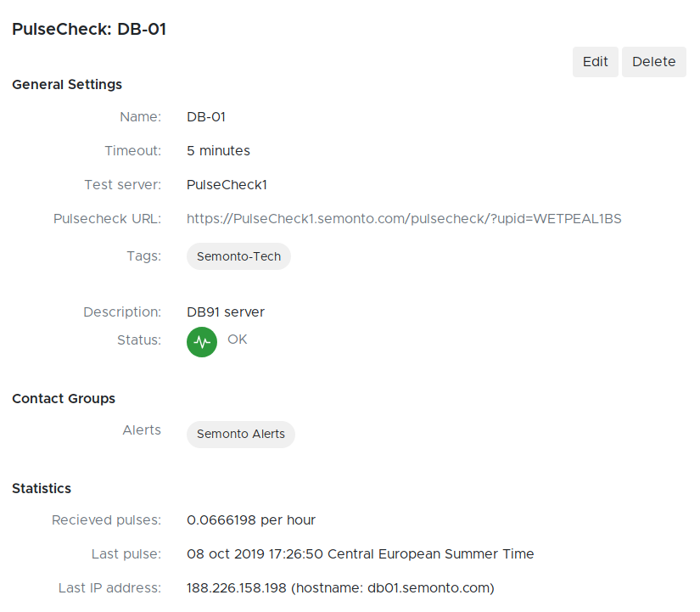
Task: Click the General Settings section heading
Action: coord(67,85)
